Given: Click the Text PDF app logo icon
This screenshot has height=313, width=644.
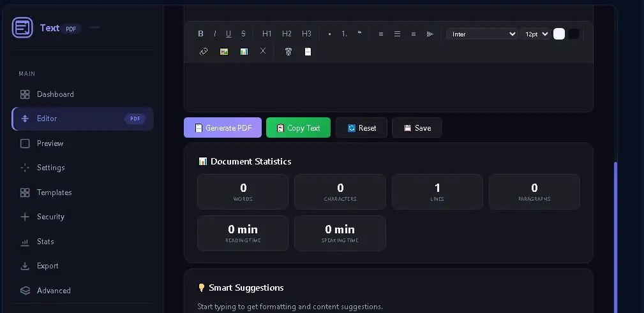Looking at the screenshot, I should pos(22,28).
